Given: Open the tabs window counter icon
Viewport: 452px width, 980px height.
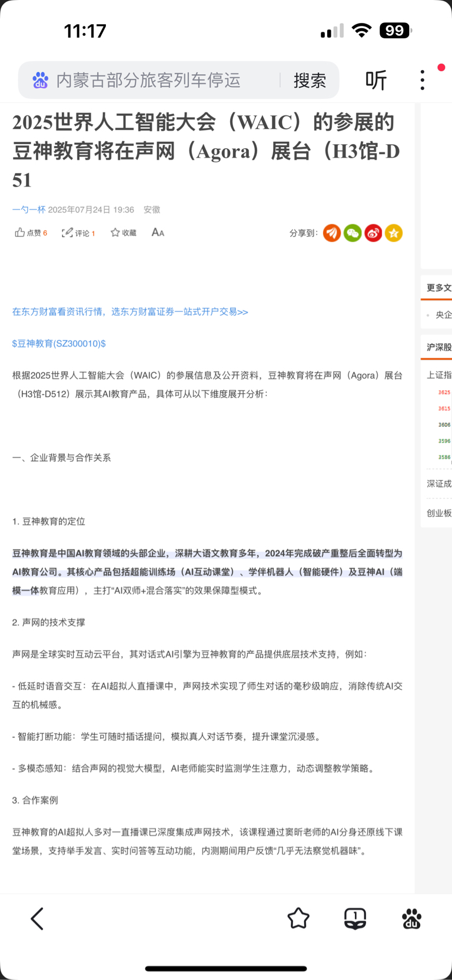Looking at the screenshot, I should 355,919.
